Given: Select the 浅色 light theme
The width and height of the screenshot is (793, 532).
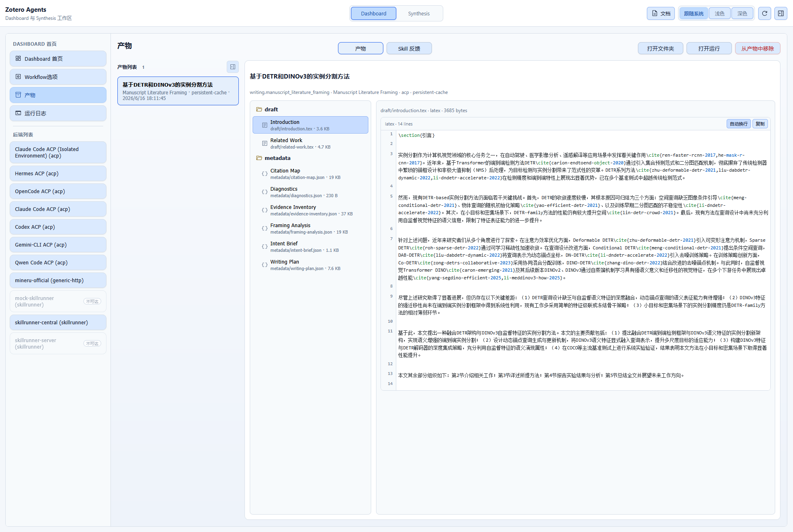Looking at the screenshot, I should click(719, 13).
